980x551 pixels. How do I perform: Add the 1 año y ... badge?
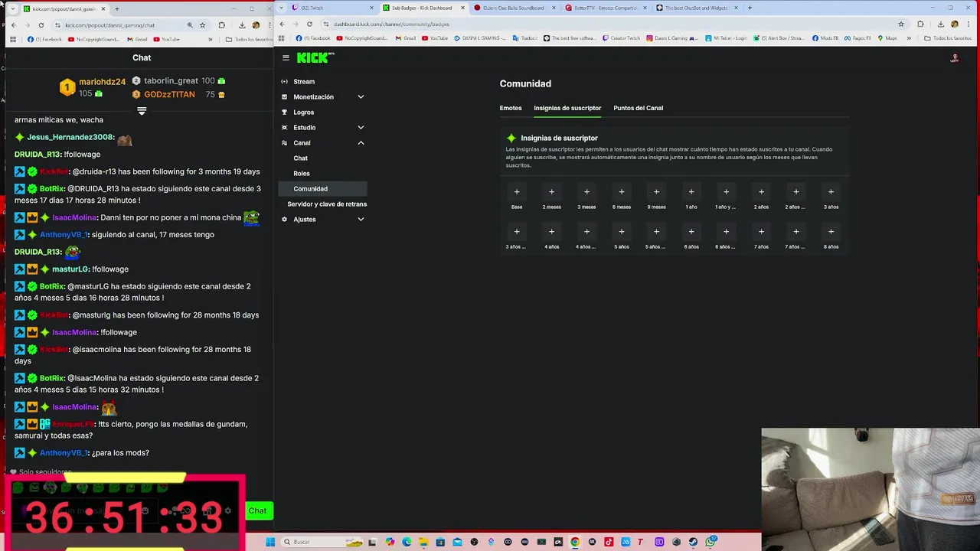point(726,192)
